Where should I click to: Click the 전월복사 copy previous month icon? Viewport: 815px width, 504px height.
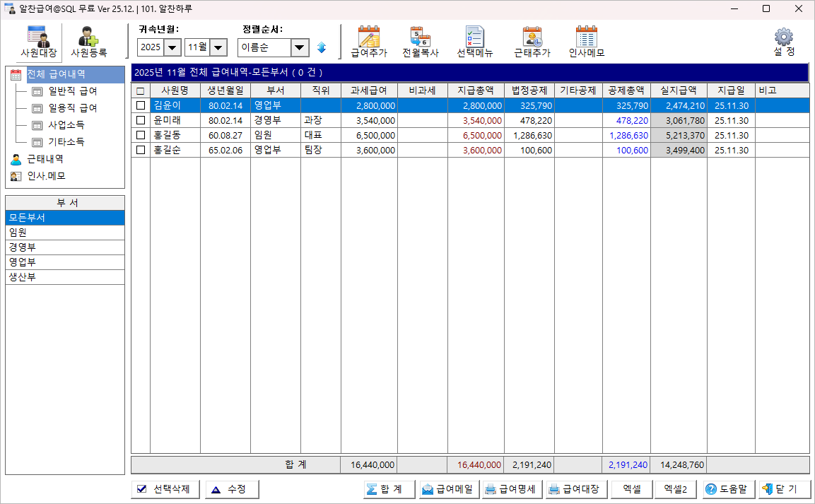421,42
